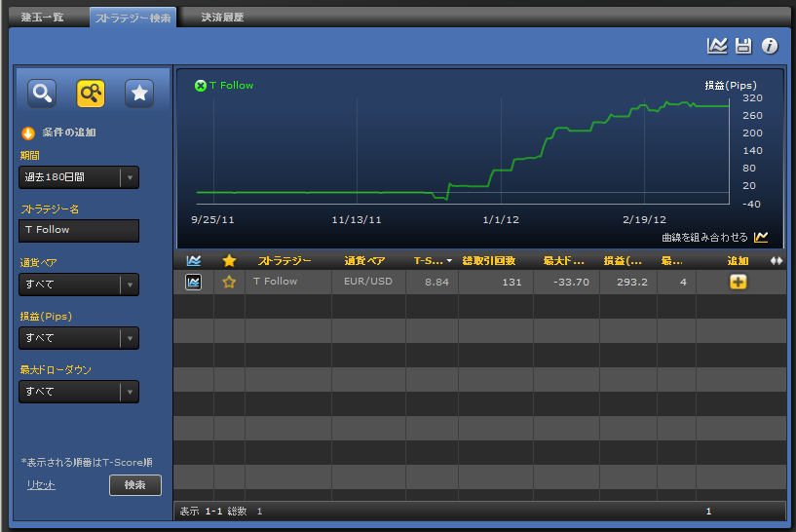This screenshot has width=796, height=532.
Task: Select the advanced search gears icon
Action: point(91,93)
